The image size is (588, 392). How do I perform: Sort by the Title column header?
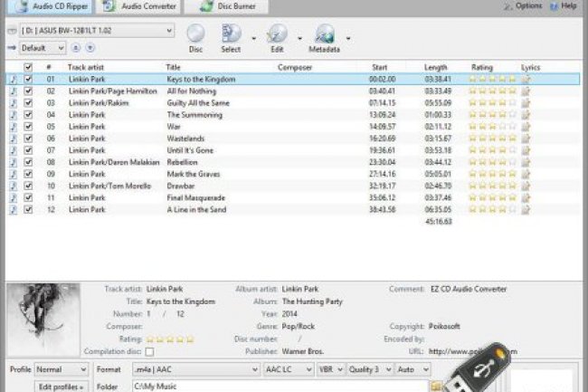(174, 68)
